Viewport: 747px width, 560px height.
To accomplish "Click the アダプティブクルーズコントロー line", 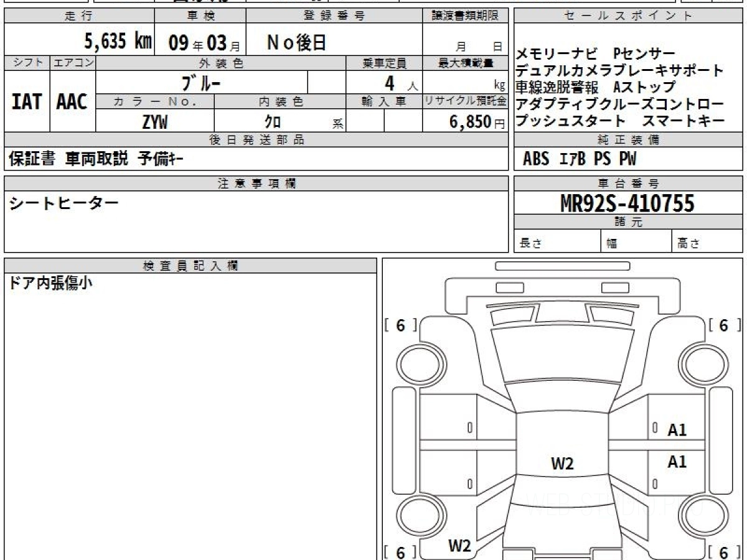I will (x=620, y=104).
